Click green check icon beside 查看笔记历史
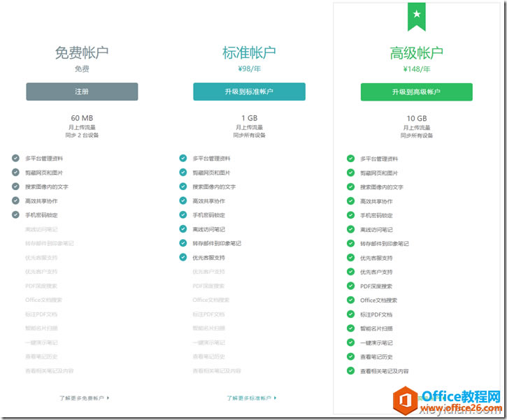 pyautogui.click(x=350, y=356)
